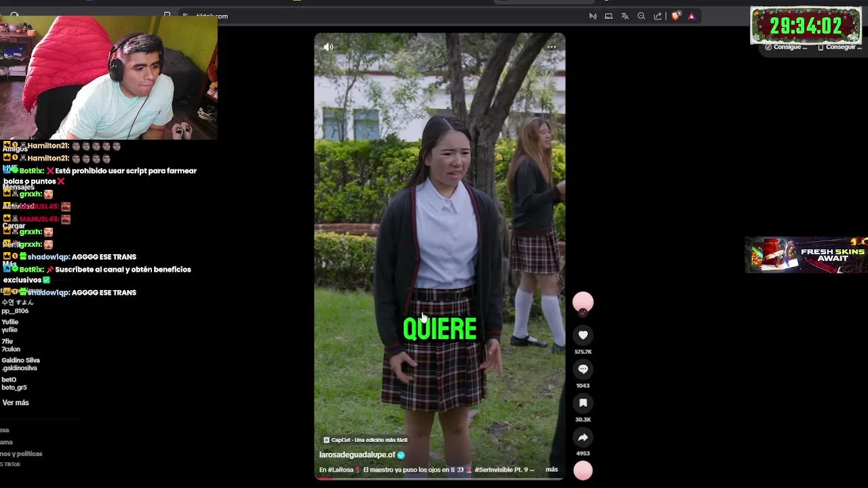868x488 pixels.
Task: Open the "Conseguir" phone app button
Action: [839, 47]
